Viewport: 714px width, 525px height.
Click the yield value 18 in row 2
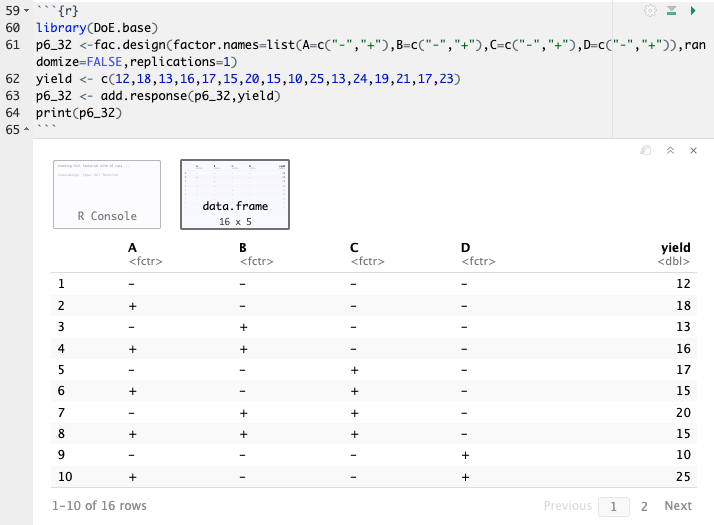[x=683, y=306]
